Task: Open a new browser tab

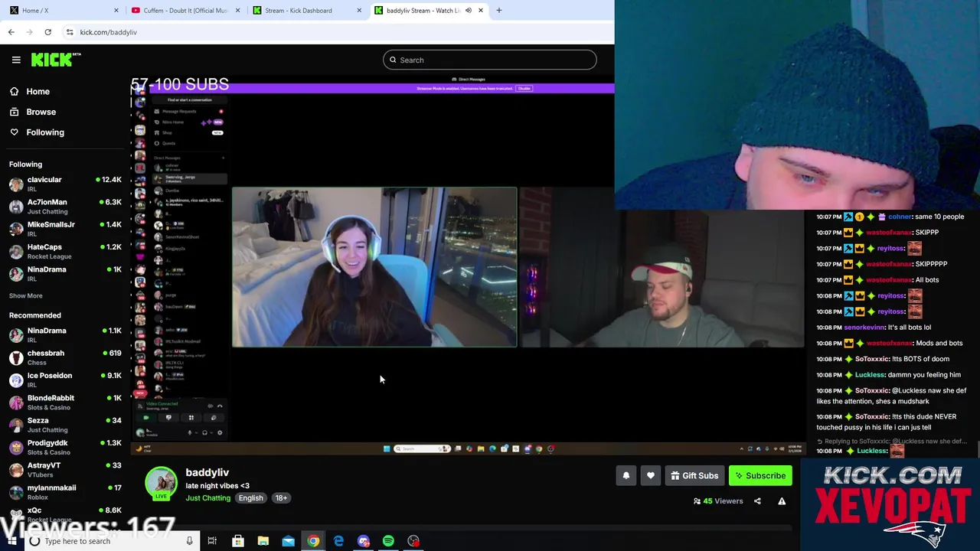Action: [499, 11]
